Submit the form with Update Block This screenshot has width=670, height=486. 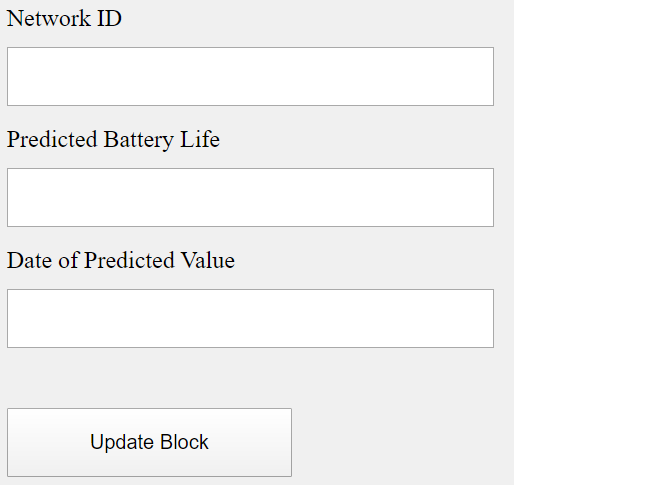tap(149, 442)
